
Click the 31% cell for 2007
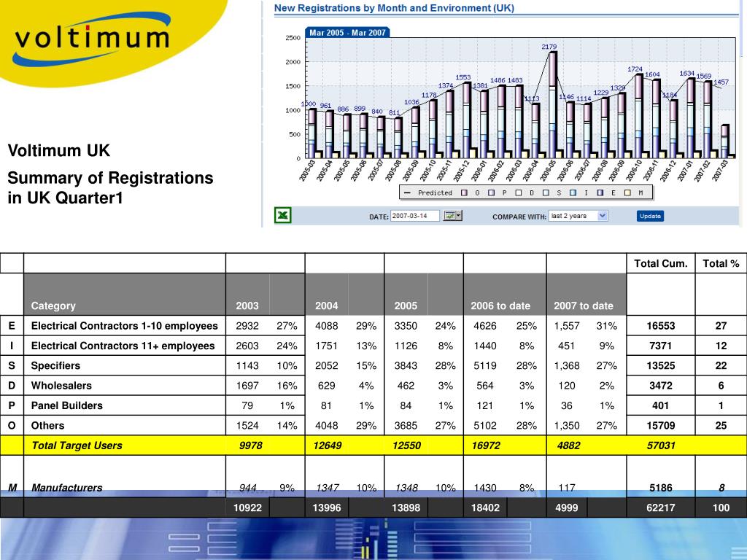pyautogui.click(x=606, y=326)
